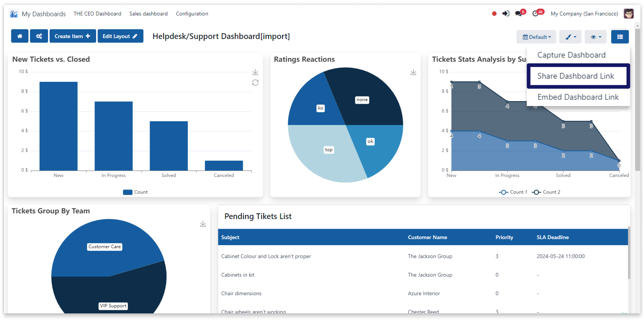
Task: Open the eye view-mode dropdown
Action: click(x=595, y=37)
